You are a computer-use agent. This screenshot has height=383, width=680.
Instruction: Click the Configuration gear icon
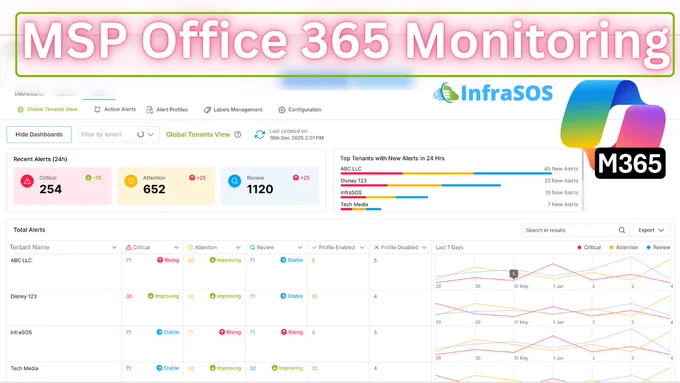click(281, 110)
